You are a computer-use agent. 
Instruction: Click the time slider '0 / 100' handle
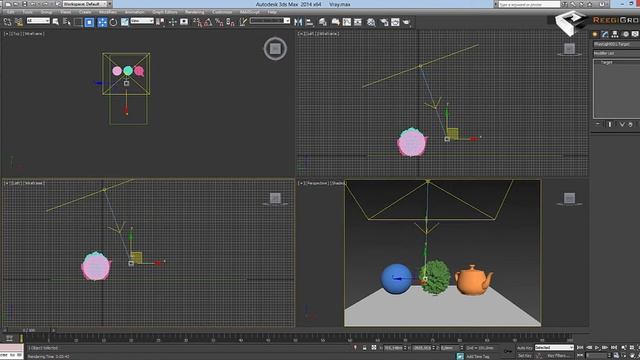tap(29, 330)
